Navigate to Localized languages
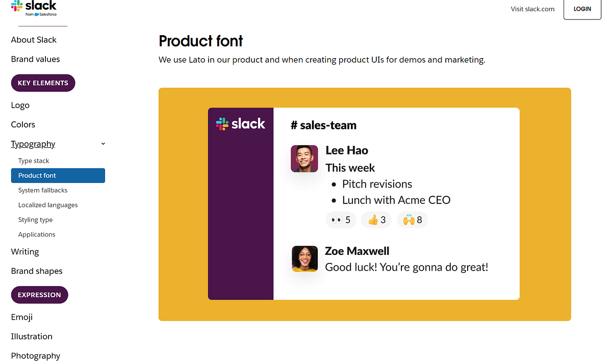 48,205
